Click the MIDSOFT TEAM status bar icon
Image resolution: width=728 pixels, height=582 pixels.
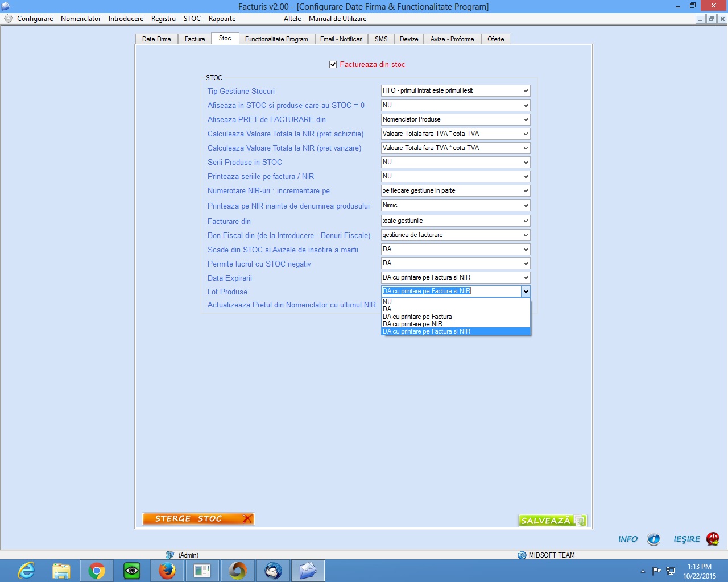tap(522, 555)
